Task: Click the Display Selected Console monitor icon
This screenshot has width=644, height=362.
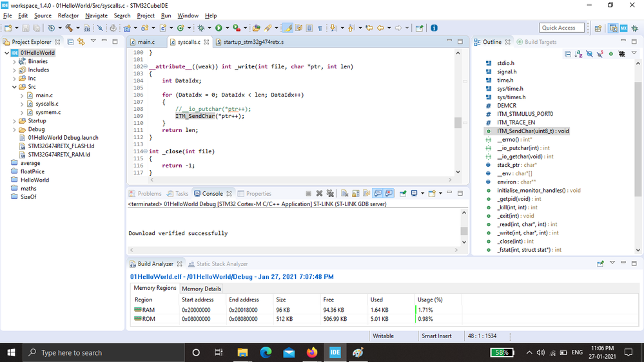Action: [x=415, y=193]
